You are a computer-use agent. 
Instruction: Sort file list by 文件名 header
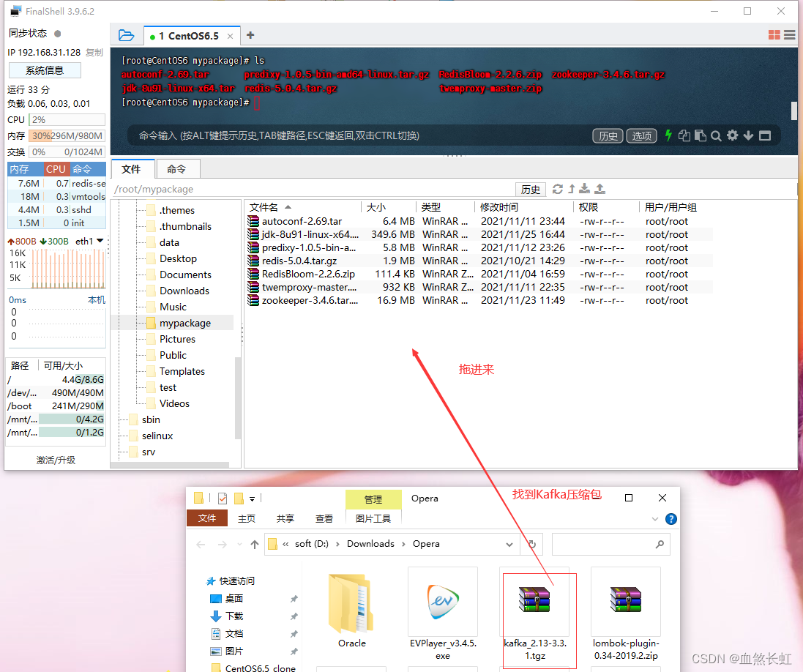303,207
